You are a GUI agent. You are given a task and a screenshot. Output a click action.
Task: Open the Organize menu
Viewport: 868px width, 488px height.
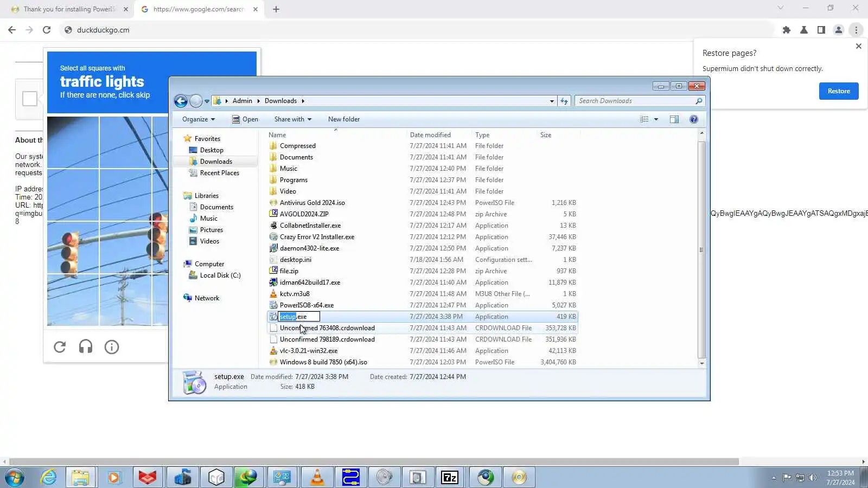coord(199,119)
